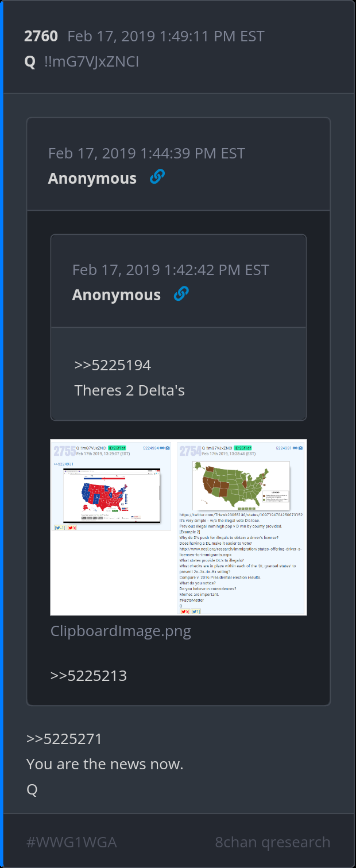Open the >>5225194 reply reference
Image resolution: width=356 pixels, height=868 pixels.
tap(113, 365)
